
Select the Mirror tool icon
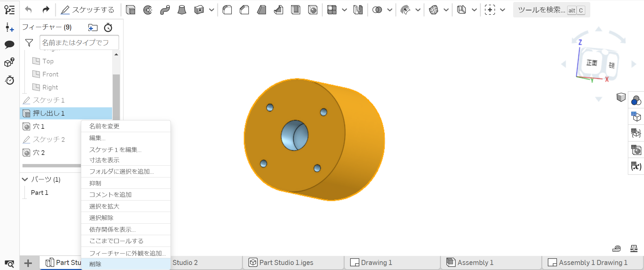tap(358, 10)
